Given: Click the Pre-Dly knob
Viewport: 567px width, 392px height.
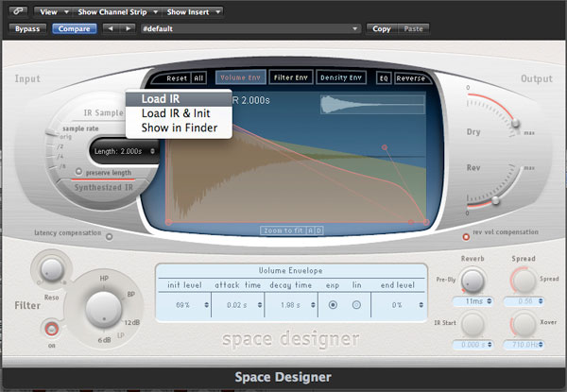Looking at the screenshot, I should pos(472,281).
